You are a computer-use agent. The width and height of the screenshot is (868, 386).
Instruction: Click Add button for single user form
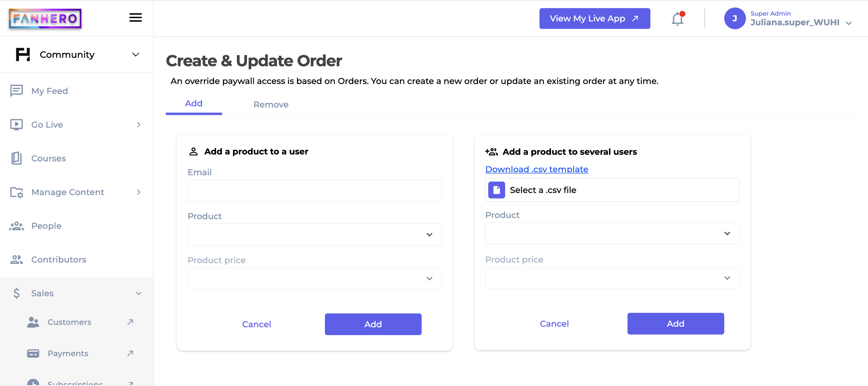pyautogui.click(x=373, y=324)
